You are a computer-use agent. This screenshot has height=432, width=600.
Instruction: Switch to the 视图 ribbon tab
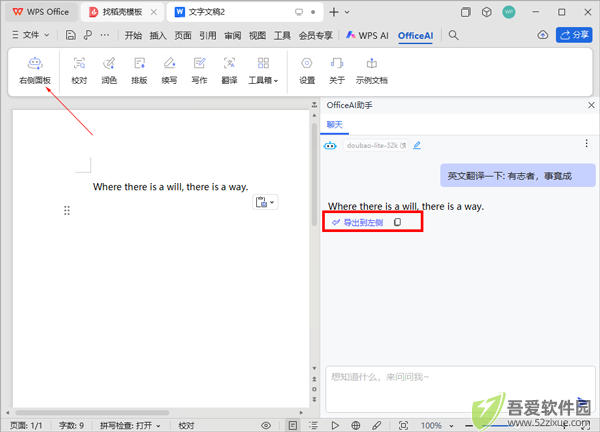tap(258, 36)
